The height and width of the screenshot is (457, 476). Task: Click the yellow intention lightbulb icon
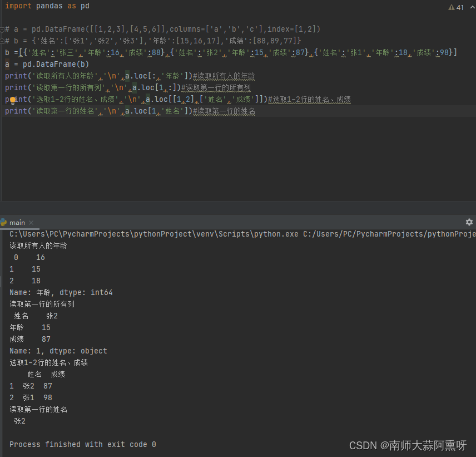point(12,100)
